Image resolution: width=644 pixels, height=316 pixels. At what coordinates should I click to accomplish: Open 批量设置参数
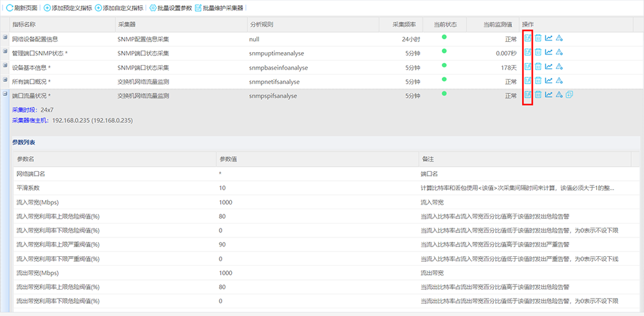click(x=171, y=8)
